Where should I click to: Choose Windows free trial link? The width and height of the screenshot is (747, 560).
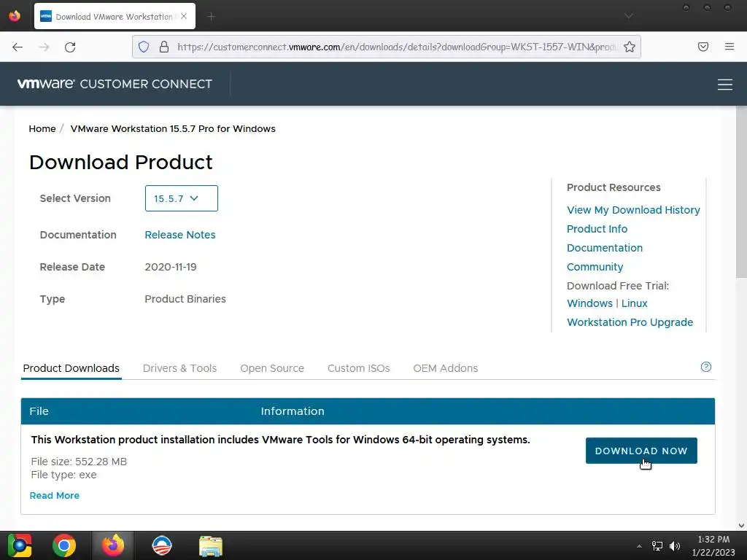pos(589,303)
